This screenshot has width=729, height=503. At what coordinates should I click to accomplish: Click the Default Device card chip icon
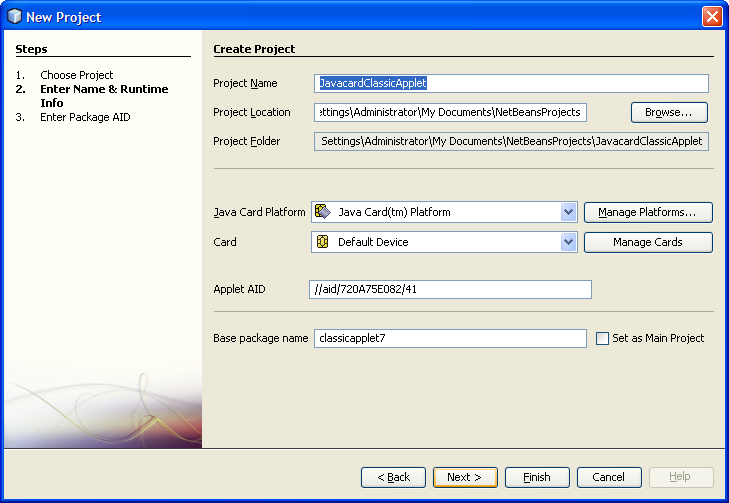click(323, 242)
